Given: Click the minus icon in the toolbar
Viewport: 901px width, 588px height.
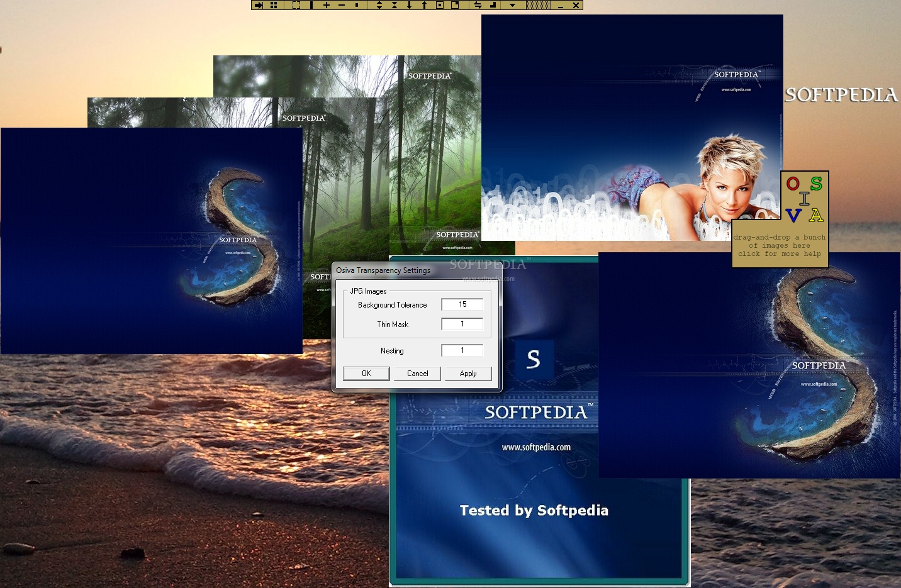Looking at the screenshot, I should click(342, 5).
